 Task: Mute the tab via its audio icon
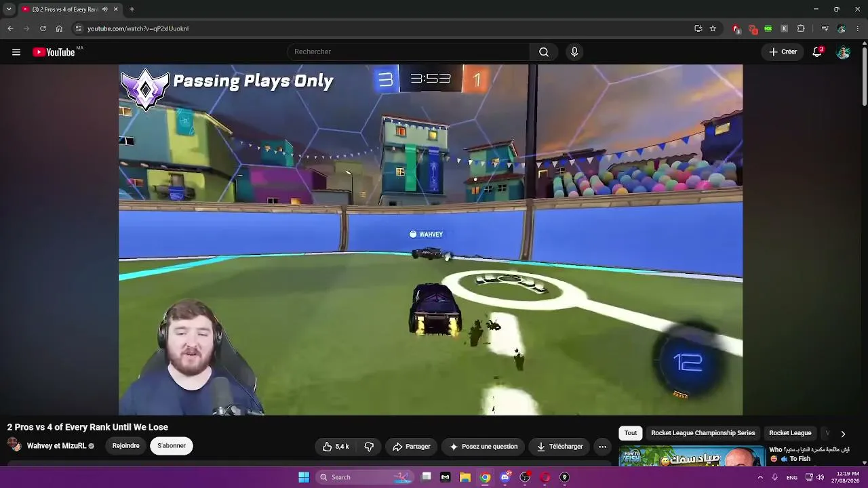(104, 9)
